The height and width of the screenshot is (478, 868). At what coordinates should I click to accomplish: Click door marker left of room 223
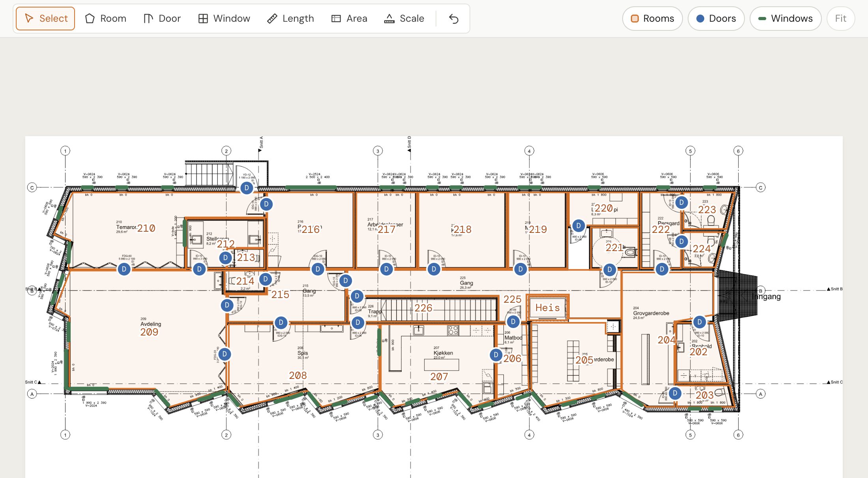pyautogui.click(x=681, y=202)
